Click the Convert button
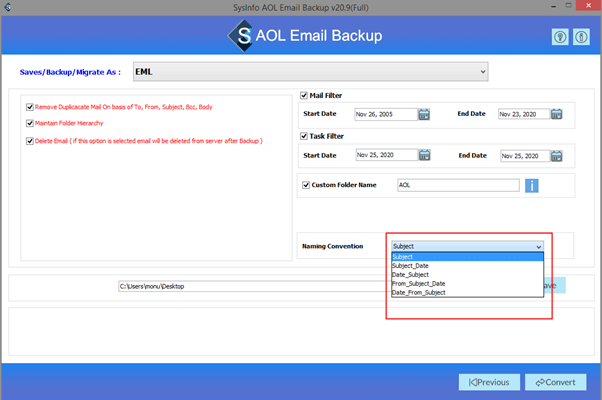602x400 pixels. (x=556, y=382)
